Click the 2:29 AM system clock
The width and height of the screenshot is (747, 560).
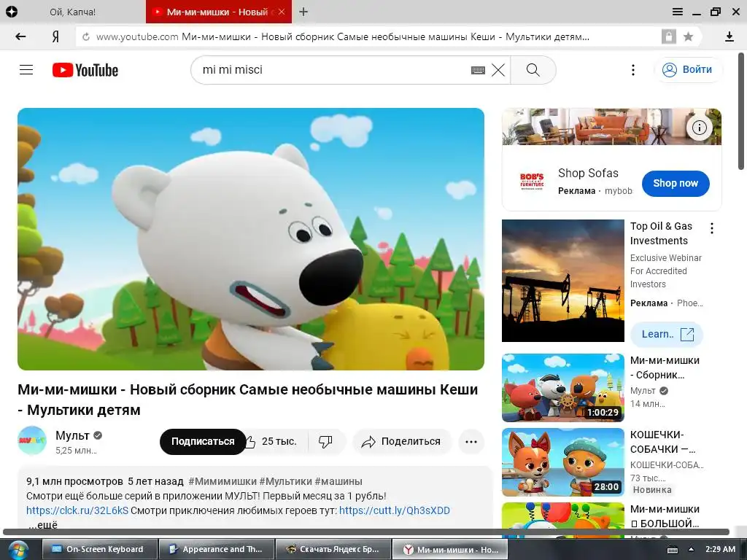tap(720, 549)
